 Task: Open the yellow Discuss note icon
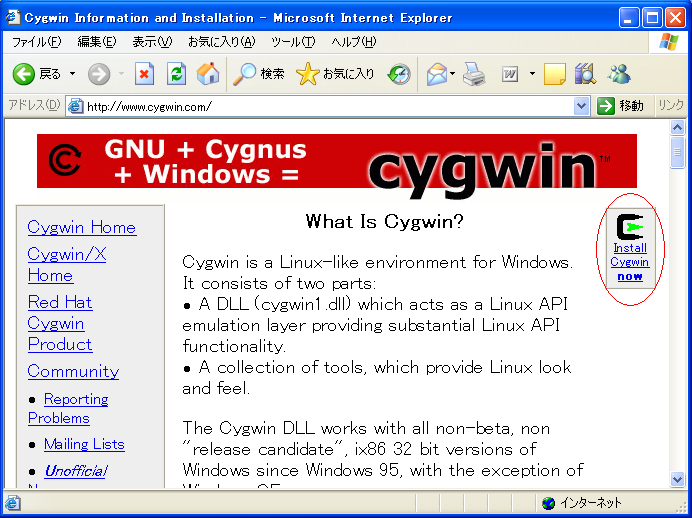pos(555,74)
